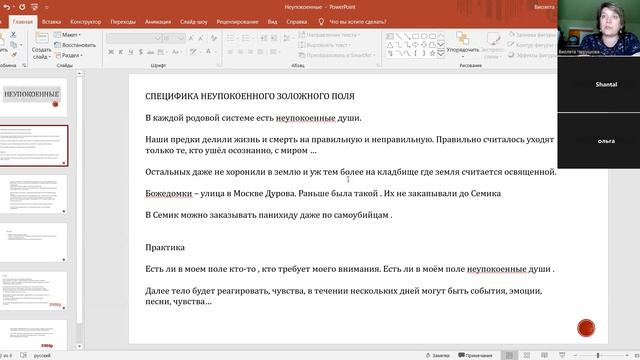Toggle right text alignment
This screenshot has height=360, width=640.
point(250,52)
